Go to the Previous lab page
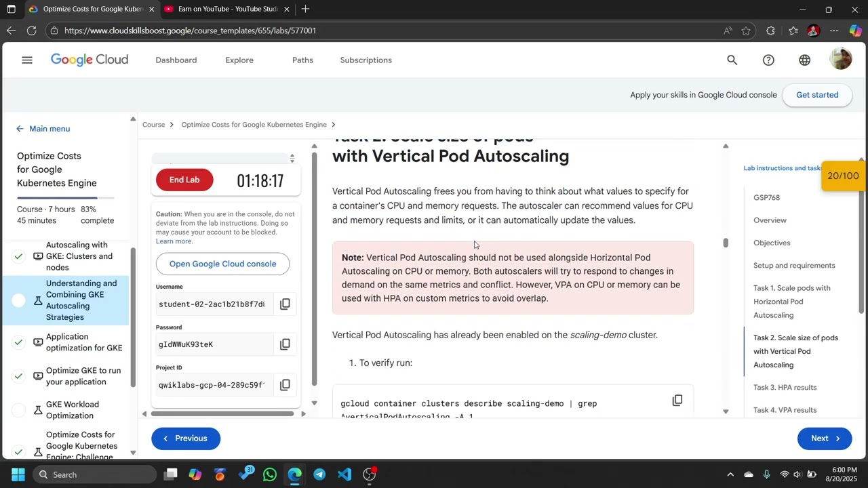The height and width of the screenshot is (488, 868). tap(186, 439)
